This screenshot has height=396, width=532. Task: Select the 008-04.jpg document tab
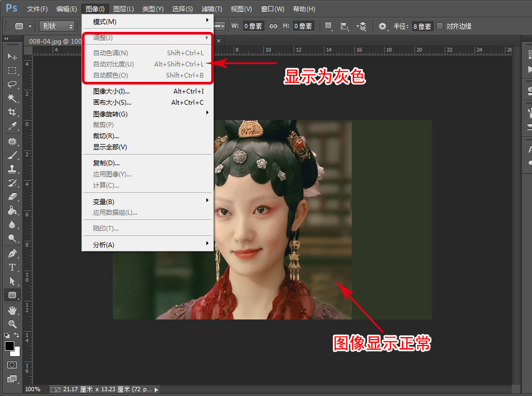click(54, 41)
